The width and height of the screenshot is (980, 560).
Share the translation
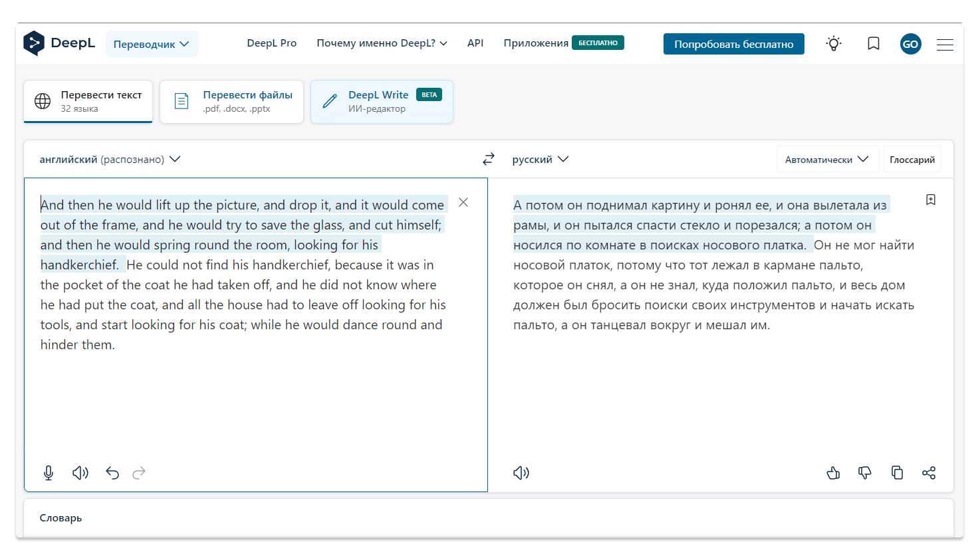pyautogui.click(x=929, y=473)
